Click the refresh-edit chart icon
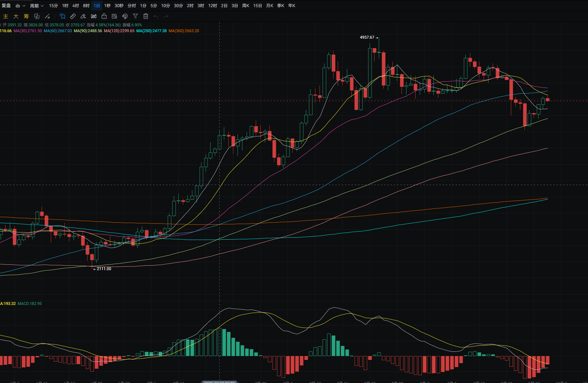Screen dimensions: 588x383 point(37,16)
